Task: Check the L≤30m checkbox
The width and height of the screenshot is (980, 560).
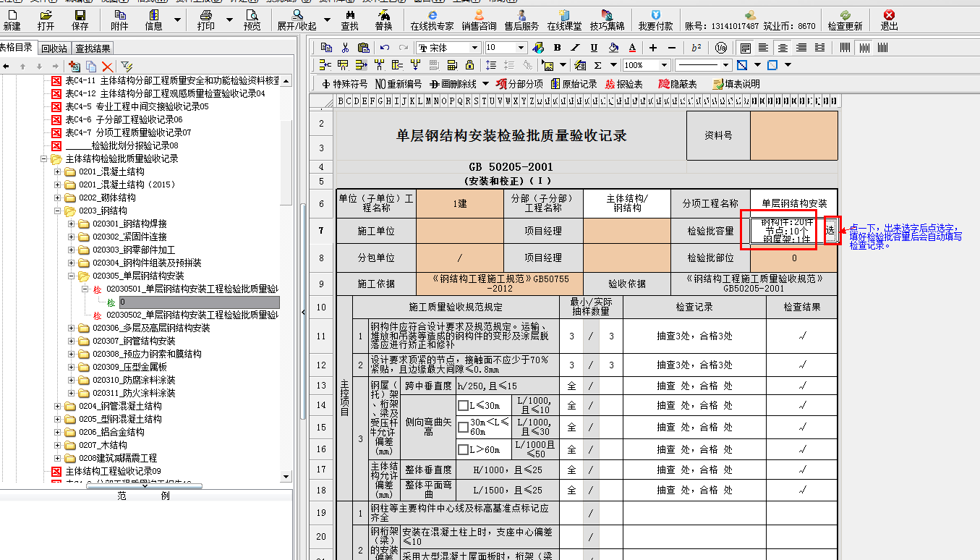Action: click(463, 405)
